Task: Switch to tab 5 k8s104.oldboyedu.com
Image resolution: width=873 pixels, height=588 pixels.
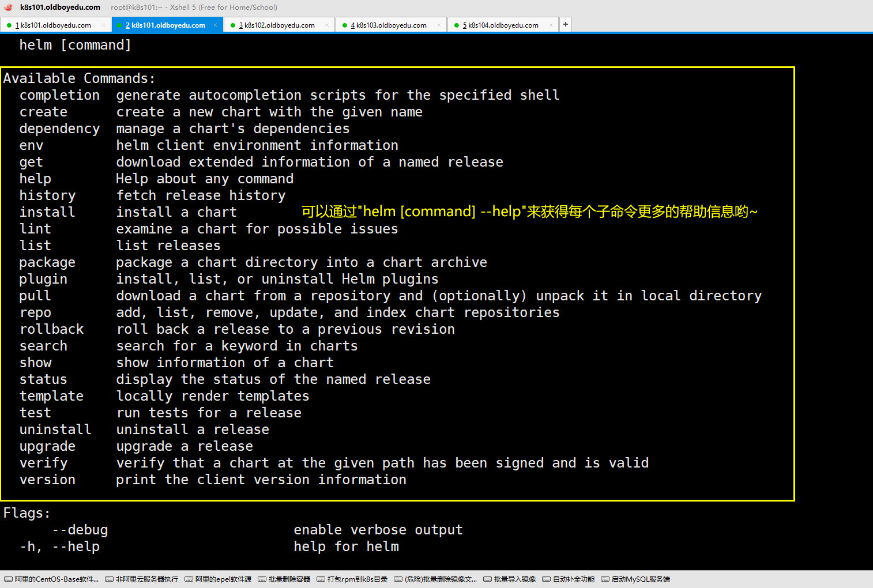Action: [x=503, y=25]
